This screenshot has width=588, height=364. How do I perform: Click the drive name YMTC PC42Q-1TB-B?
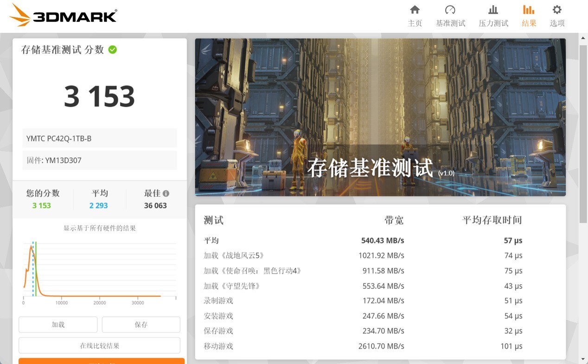59,138
